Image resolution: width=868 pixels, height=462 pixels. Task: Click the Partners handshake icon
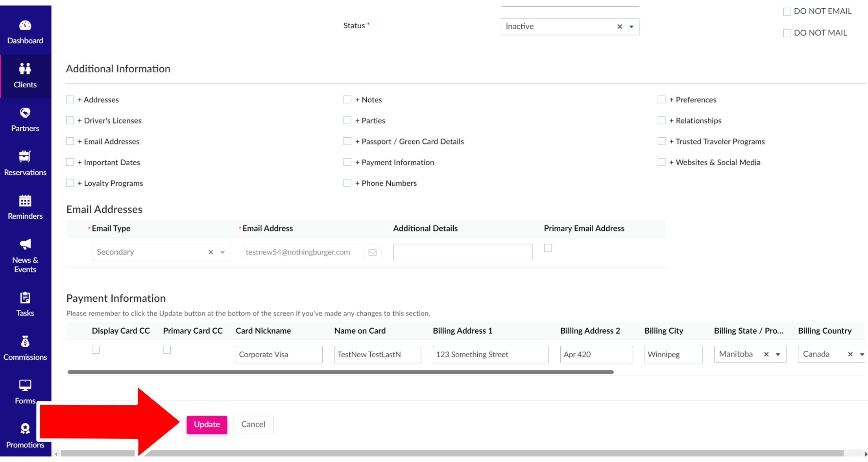[x=25, y=113]
